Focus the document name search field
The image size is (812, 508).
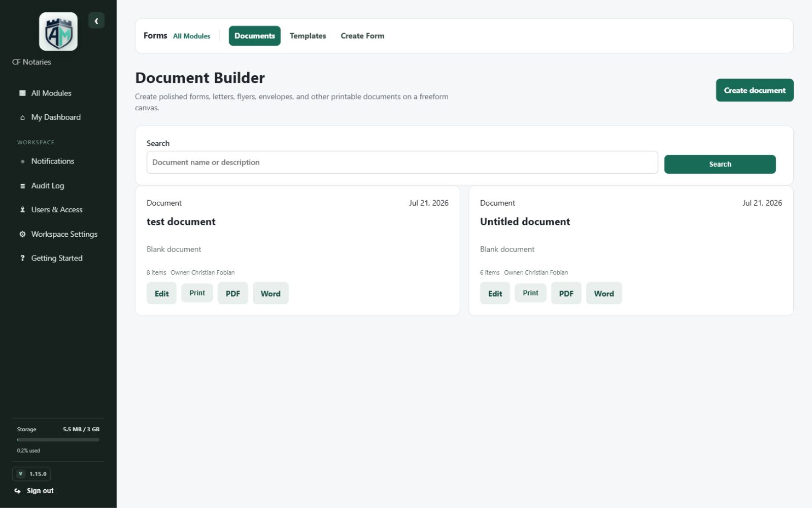tap(402, 163)
